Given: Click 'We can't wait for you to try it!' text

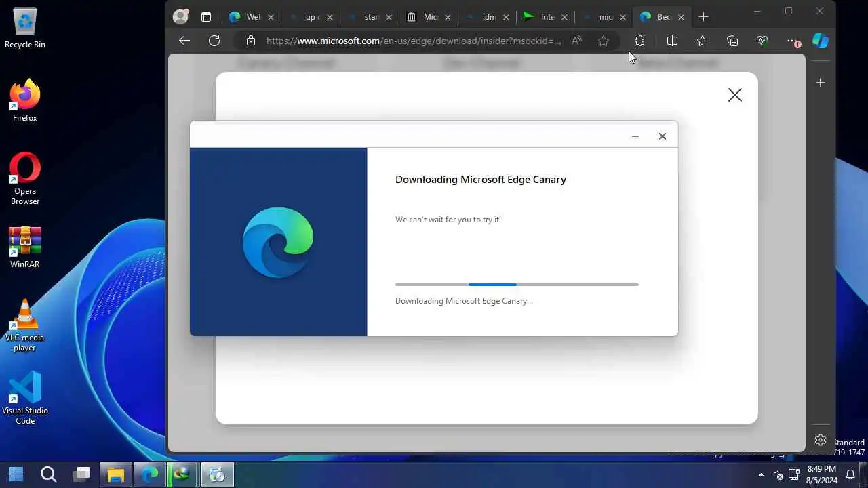Looking at the screenshot, I should pyautogui.click(x=448, y=220).
